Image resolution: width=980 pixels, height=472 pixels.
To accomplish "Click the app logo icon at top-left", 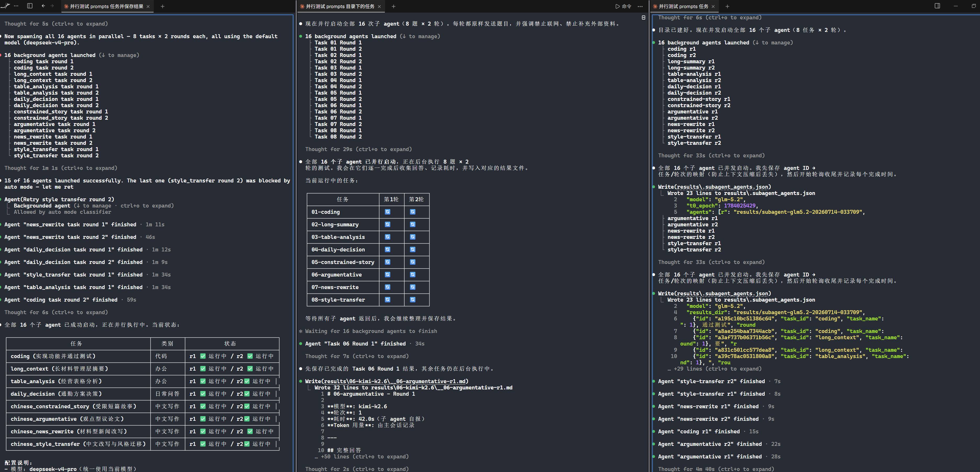I will (x=5, y=6).
